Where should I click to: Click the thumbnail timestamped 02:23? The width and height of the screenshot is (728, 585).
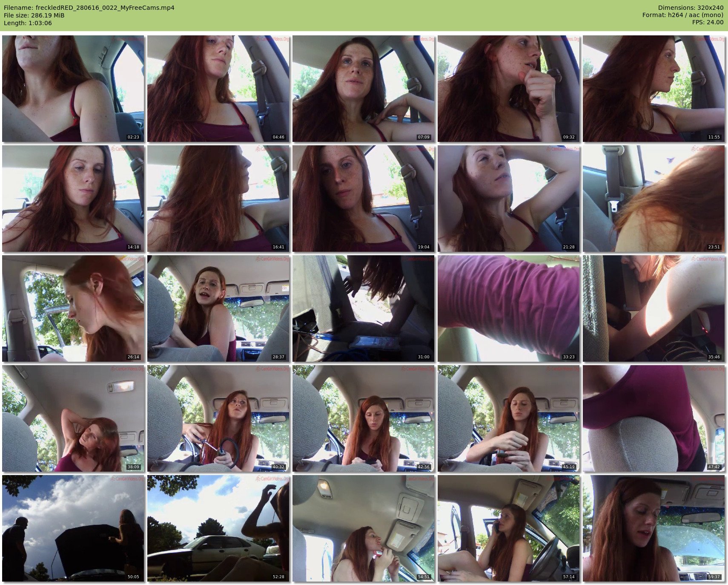tap(73, 89)
